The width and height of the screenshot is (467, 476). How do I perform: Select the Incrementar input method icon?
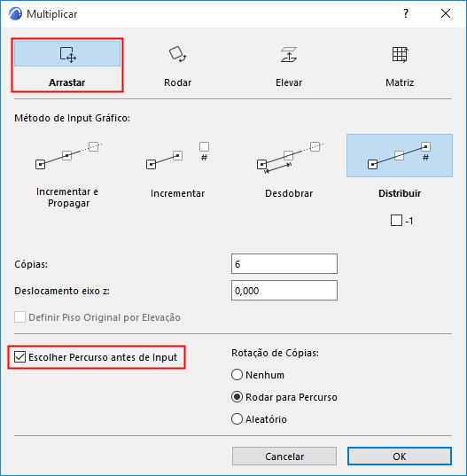[x=178, y=155]
